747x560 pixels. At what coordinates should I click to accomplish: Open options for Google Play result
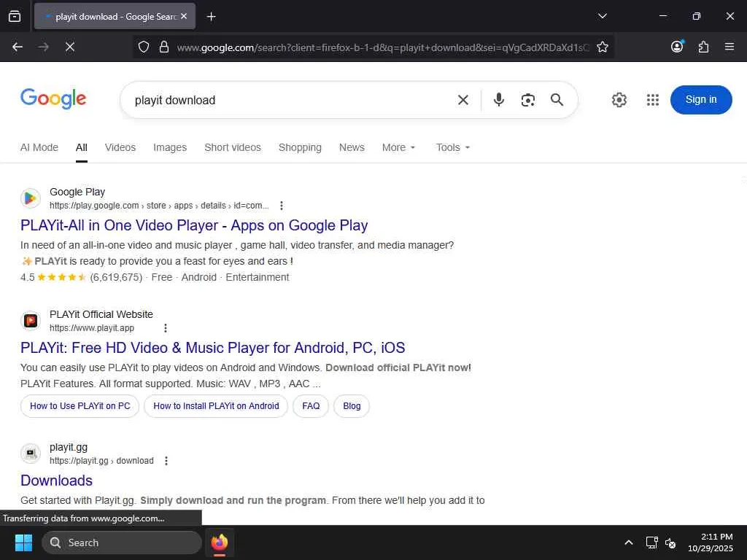[282, 206]
